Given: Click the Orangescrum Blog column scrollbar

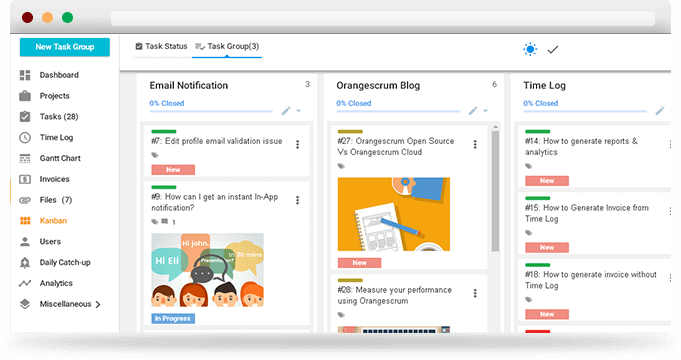Looking at the screenshot, I should tap(495, 191).
